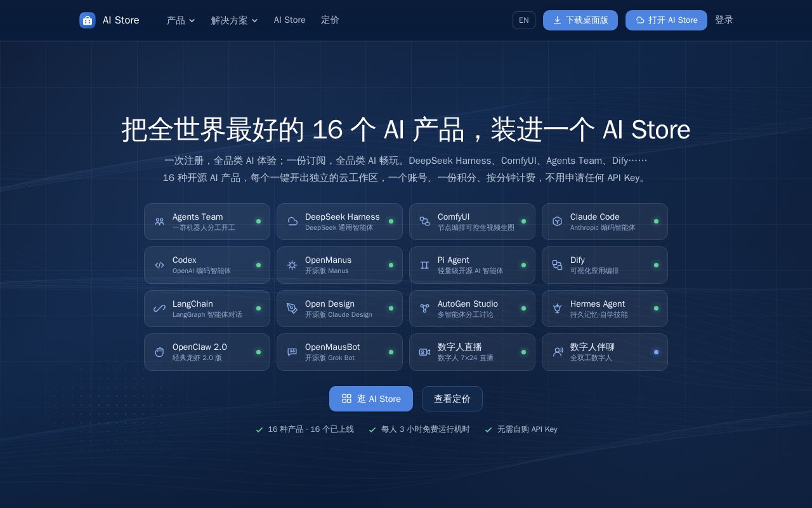
Task: Go to AI Store in the navigation bar
Action: point(290,20)
